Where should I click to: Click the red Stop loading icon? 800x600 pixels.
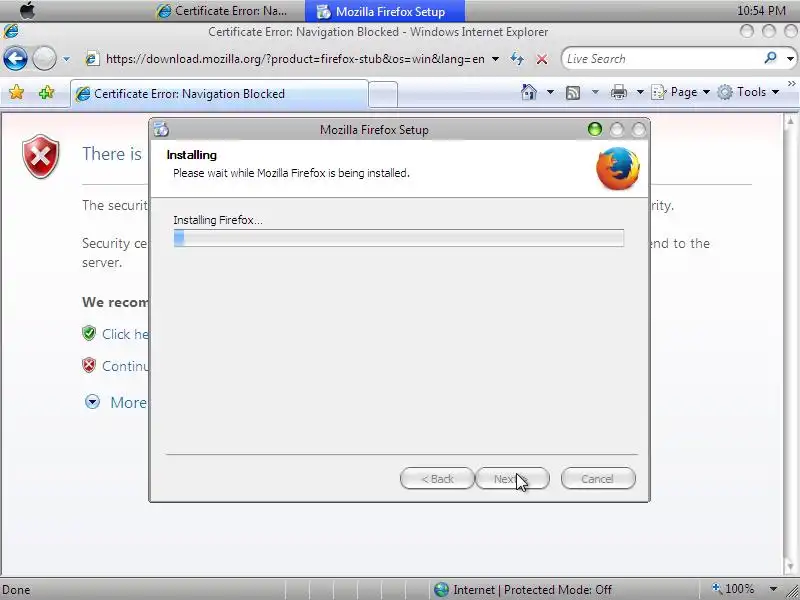tap(542, 60)
